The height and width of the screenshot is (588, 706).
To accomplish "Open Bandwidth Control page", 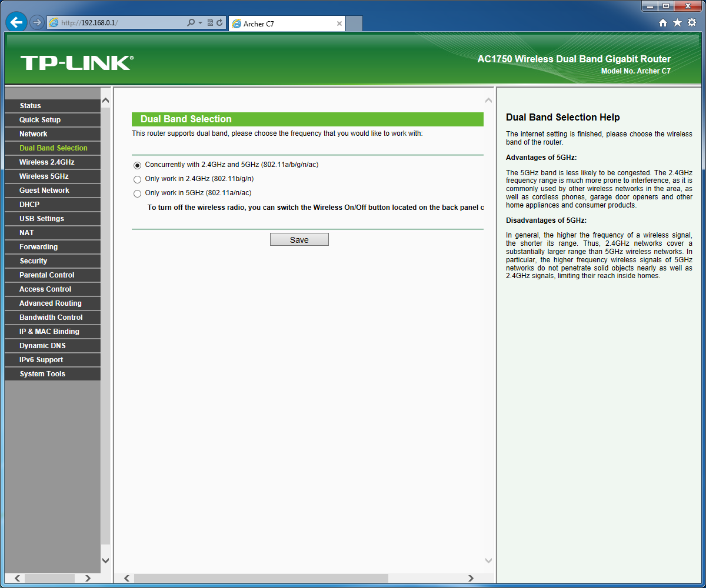I will click(x=52, y=318).
